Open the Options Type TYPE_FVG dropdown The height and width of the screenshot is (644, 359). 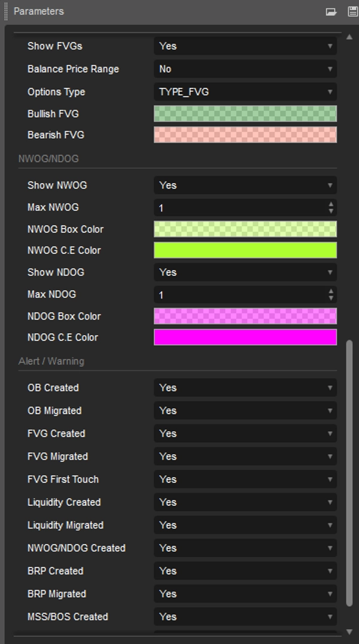point(245,92)
